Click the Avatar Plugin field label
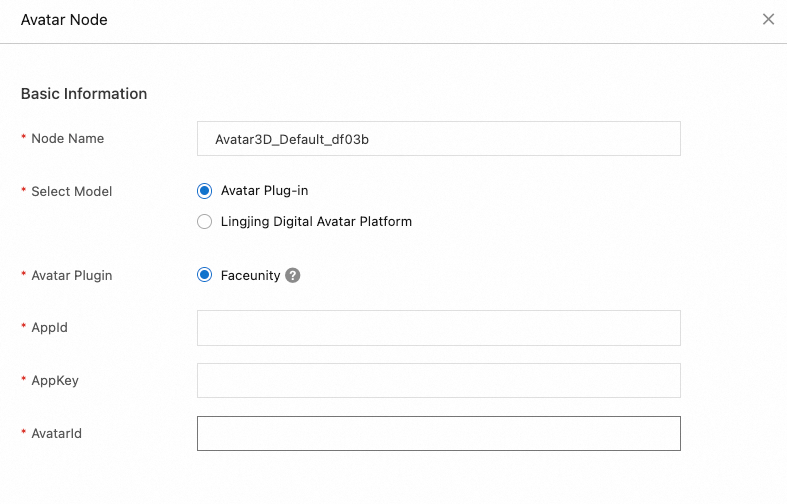 (71, 275)
